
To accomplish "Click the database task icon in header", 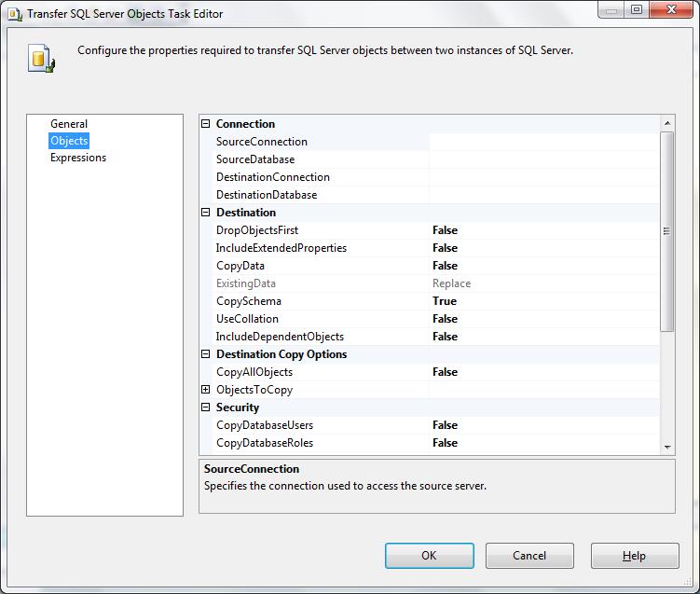I will point(41,58).
